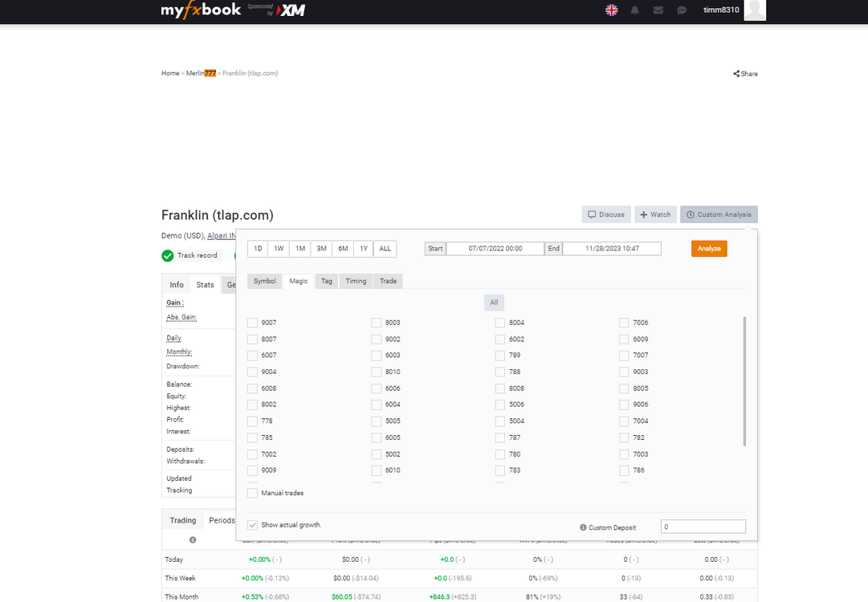Open the UK flag language selector

[612, 10]
